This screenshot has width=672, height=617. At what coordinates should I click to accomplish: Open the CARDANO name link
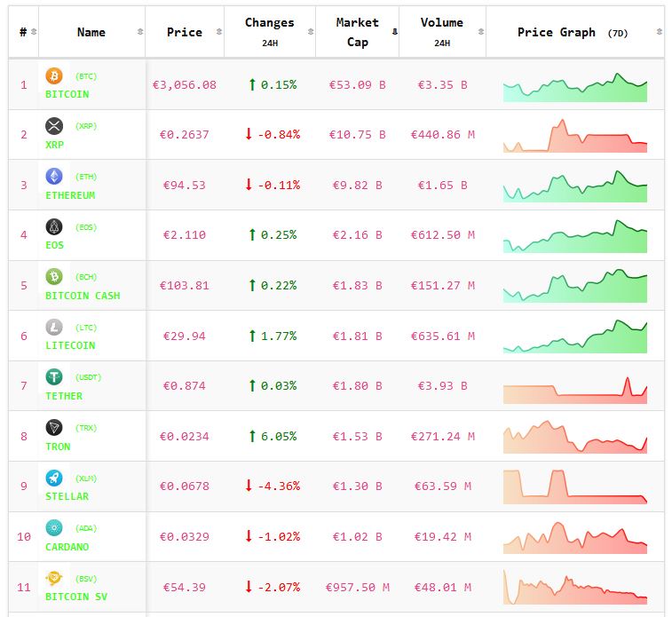pyautogui.click(x=67, y=547)
